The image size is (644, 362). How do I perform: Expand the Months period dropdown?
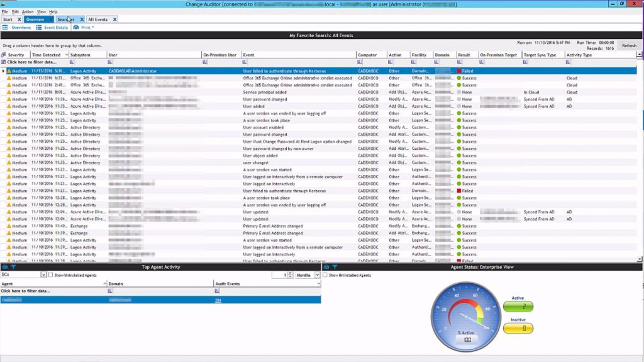tap(318, 275)
